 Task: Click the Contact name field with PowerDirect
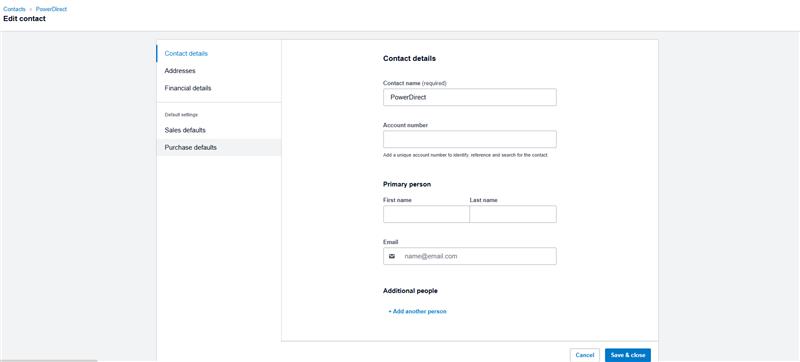[469, 97]
